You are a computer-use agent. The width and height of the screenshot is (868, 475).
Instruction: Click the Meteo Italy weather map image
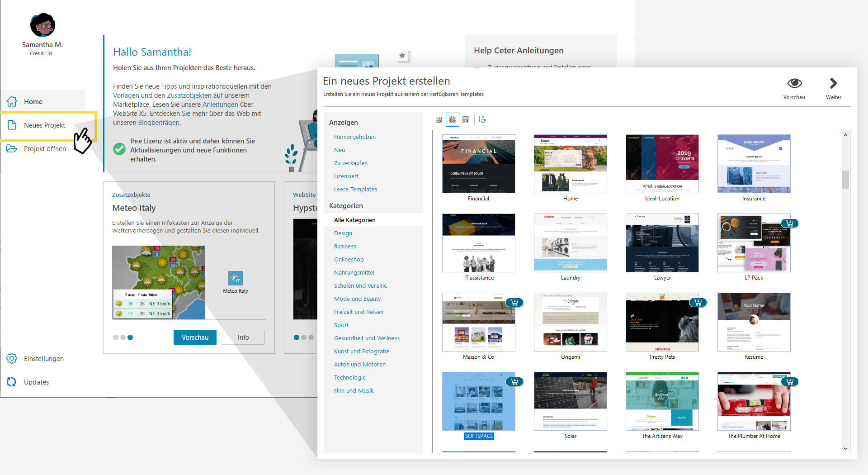(x=158, y=283)
